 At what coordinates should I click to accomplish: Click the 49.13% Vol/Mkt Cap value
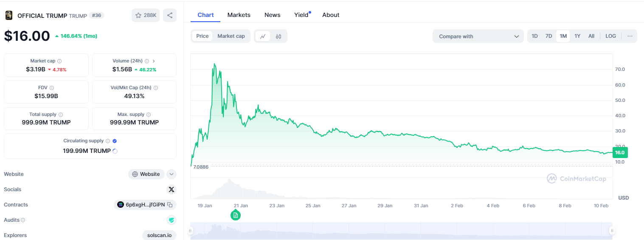coord(134,96)
